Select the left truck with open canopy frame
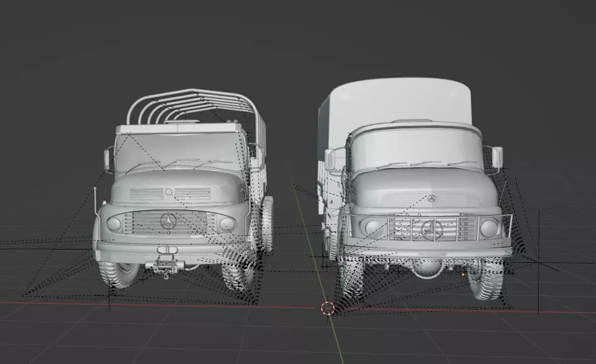Viewport: 596px width, 364px height. click(182, 190)
